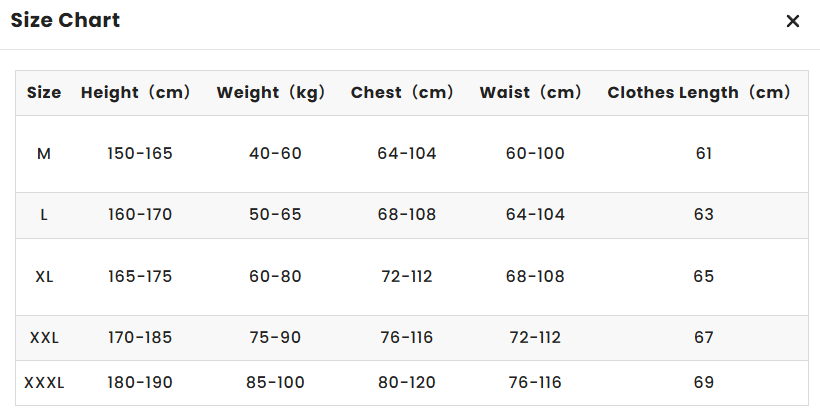Close the Size Chart dialog
The width and height of the screenshot is (820, 418).
click(x=793, y=21)
